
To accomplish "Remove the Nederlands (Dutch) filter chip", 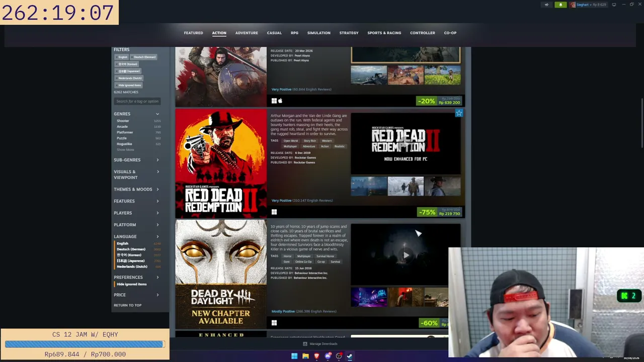I will pos(129,78).
